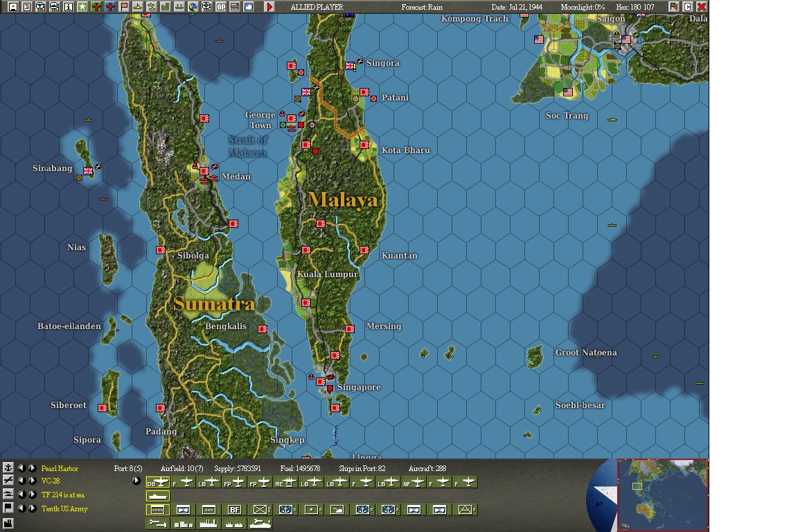Image resolution: width=798 pixels, height=532 pixels.
Task: Click the 'Moonlight: 0%' status text
Action: [583, 7]
